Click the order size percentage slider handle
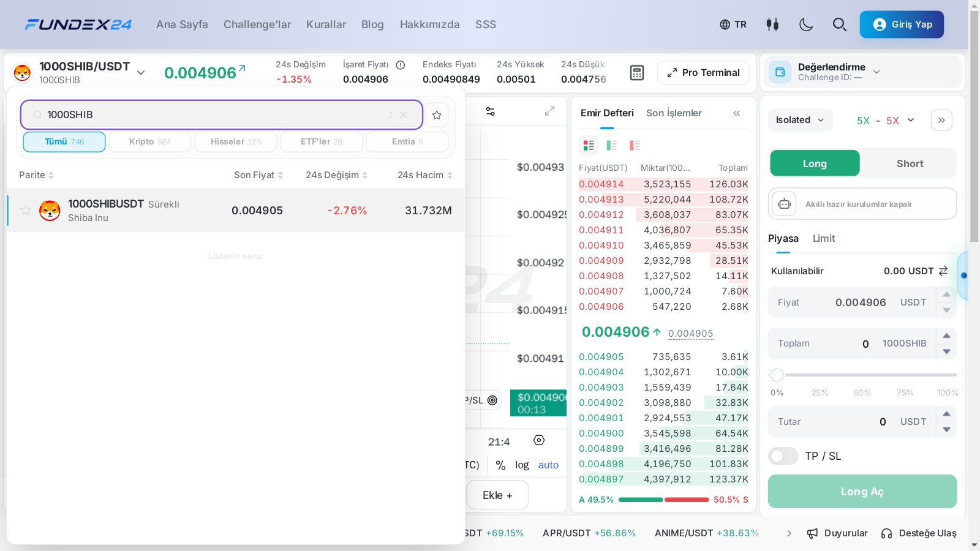The image size is (980, 551). (777, 375)
